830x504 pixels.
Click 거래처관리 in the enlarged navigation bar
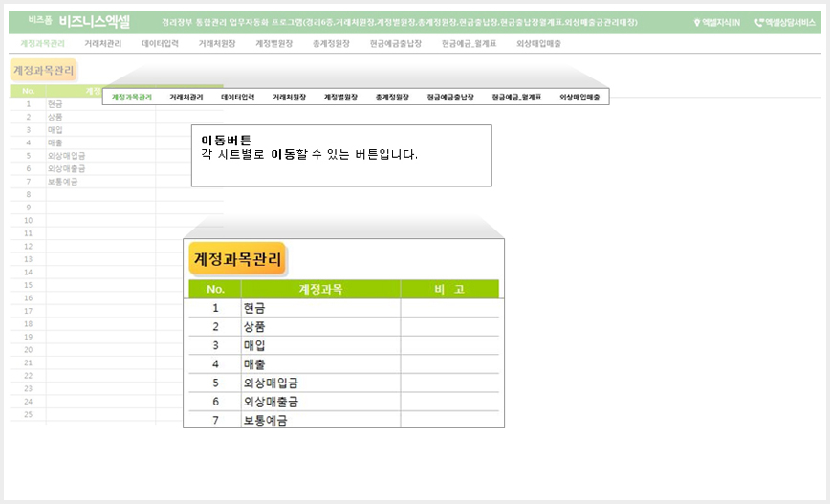tap(186, 98)
